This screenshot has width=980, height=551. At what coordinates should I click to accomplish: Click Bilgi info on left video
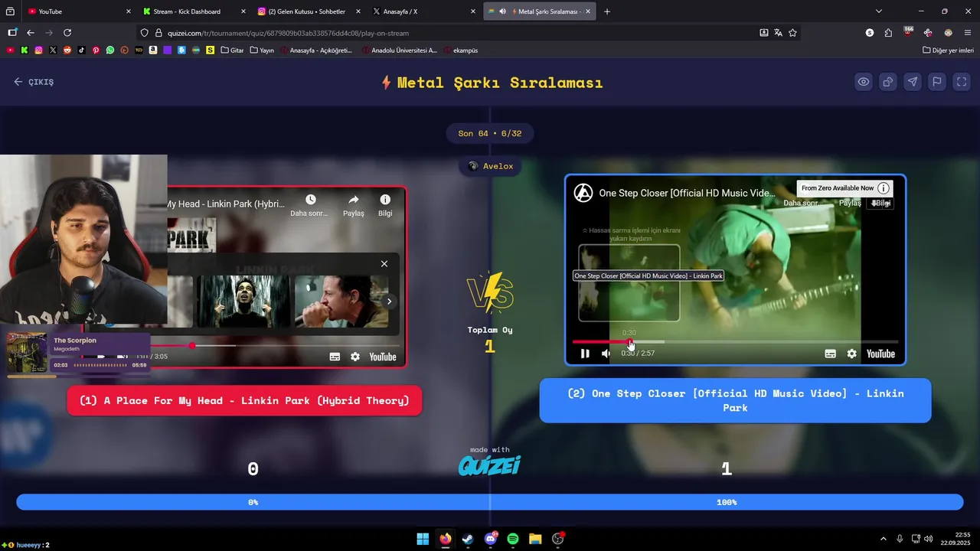pyautogui.click(x=385, y=206)
